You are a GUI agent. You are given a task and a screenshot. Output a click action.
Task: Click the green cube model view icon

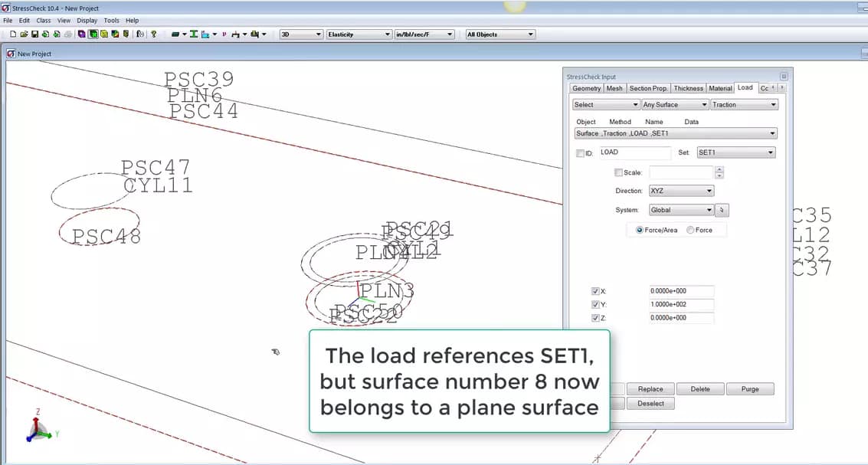coord(93,34)
